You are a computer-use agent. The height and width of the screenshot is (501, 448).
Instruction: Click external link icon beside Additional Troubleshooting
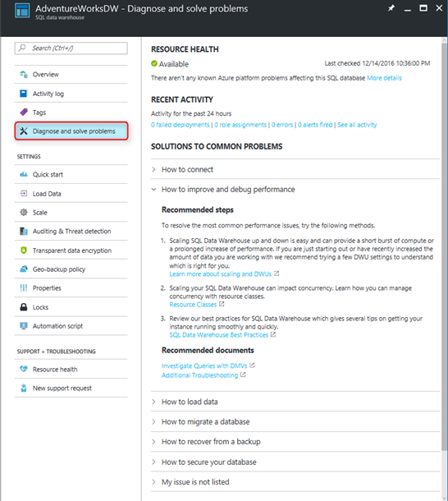coord(243,375)
